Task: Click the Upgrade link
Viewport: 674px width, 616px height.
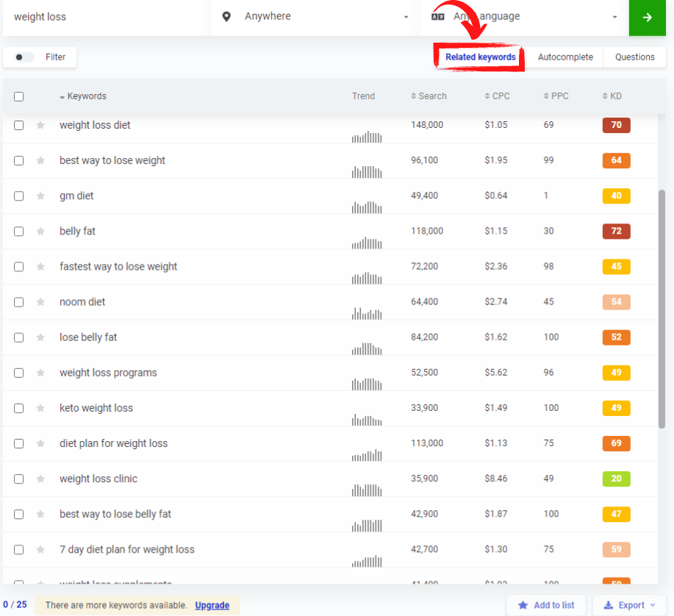Action: [x=212, y=606]
